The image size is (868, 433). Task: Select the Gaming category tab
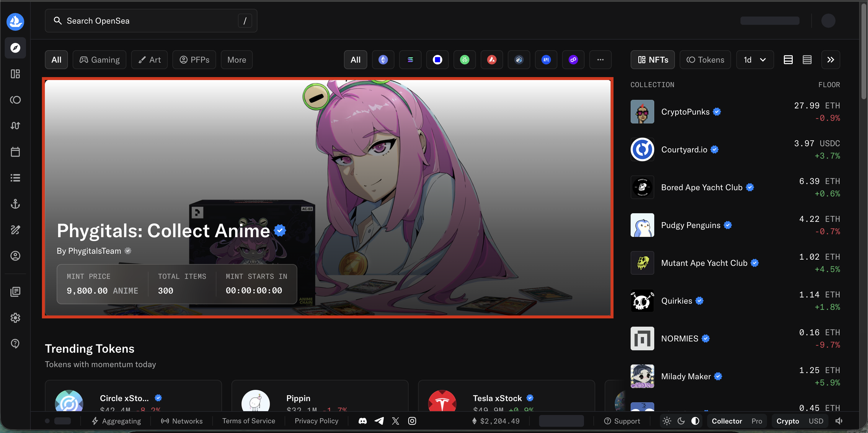(x=99, y=60)
